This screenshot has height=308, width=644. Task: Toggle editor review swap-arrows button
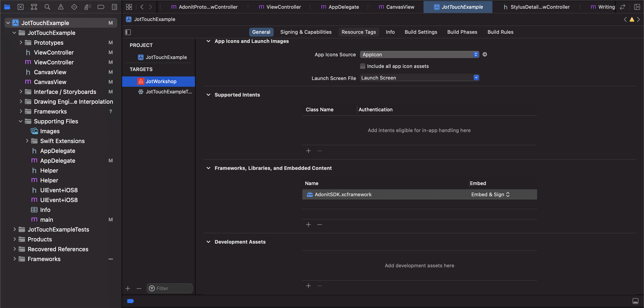click(623, 7)
